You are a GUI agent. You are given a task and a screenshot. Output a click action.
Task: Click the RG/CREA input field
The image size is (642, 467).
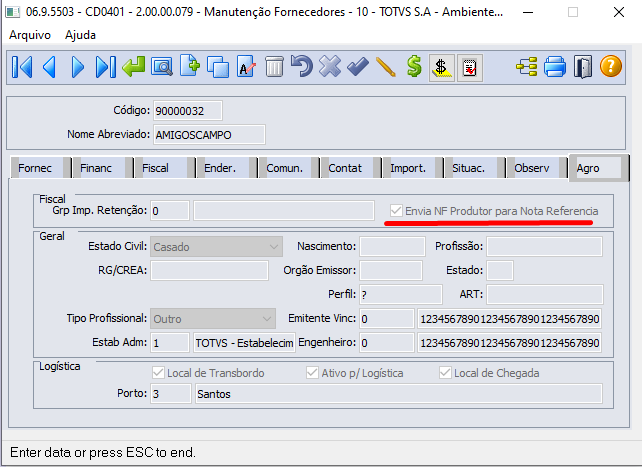click(x=209, y=271)
